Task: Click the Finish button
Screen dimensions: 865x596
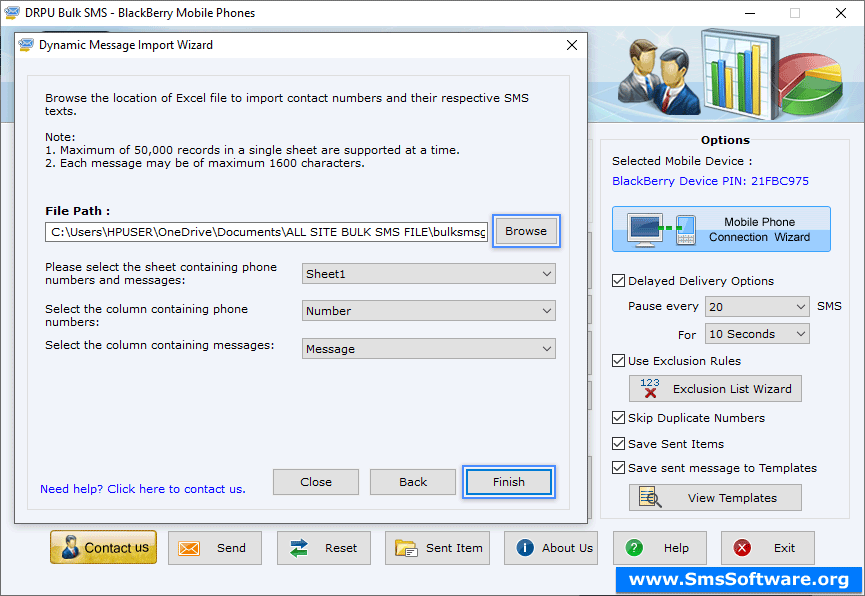Action: 509,482
